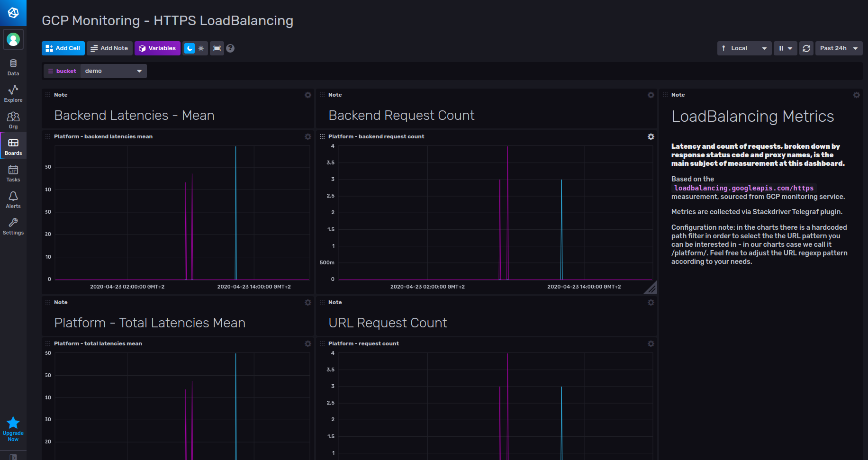Image resolution: width=868 pixels, height=460 pixels.
Task: Grab drag handle of Backend Request Count note
Action: coord(322,95)
